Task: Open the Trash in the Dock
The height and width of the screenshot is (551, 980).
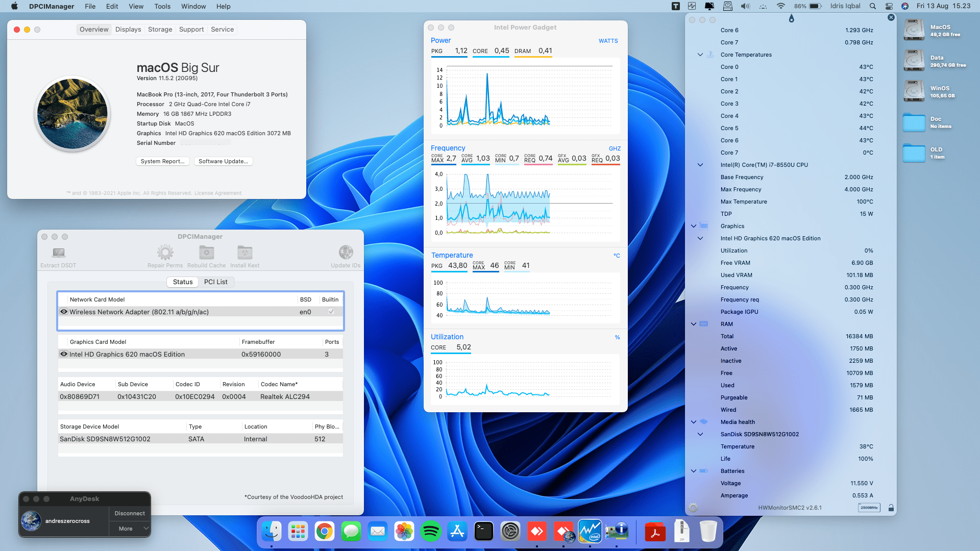Action: pos(708,532)
